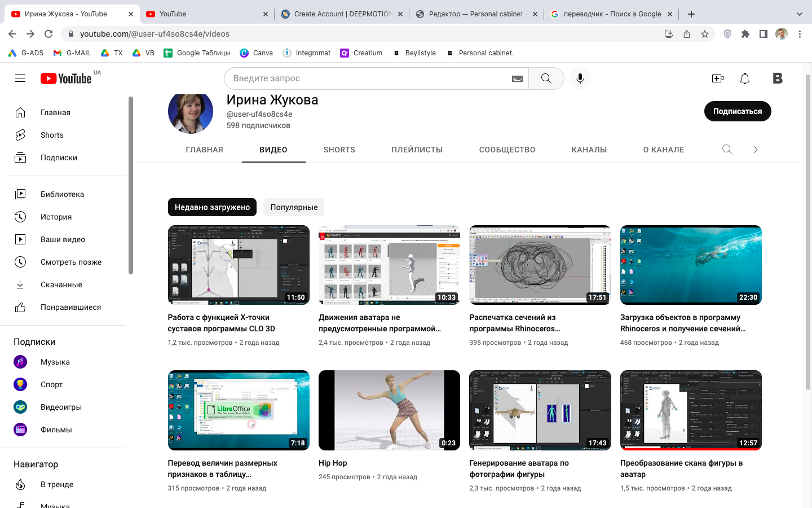Click the sidebar scrollbar
This screenshot has width=812, height=508.
pyautogui.click(x=131, y=185)
